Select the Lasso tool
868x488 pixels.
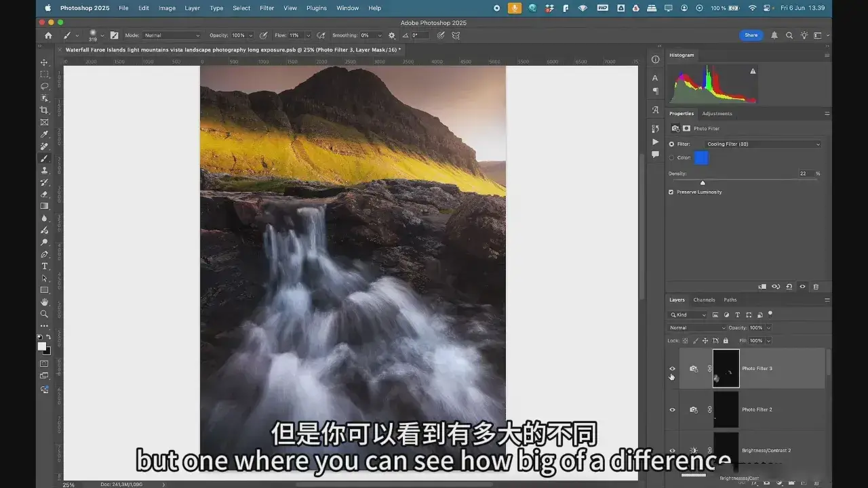click(x=45, y=86)
